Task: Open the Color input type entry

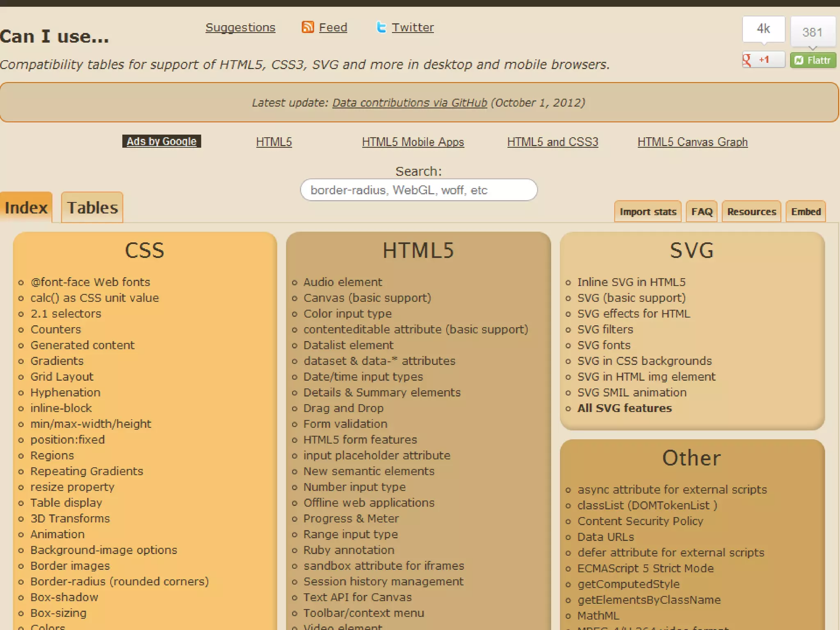Action: [348, 314]
